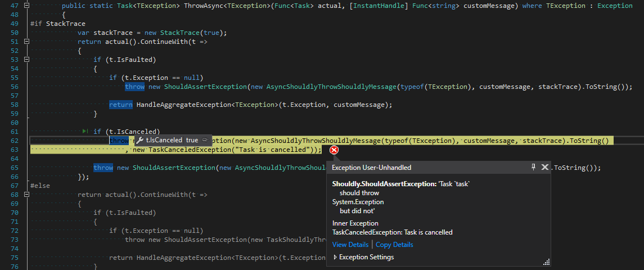The height and width of the screenshot is (270, 644).
Task: Collapse the ContinueWith block on line 68
Action: 26,195
